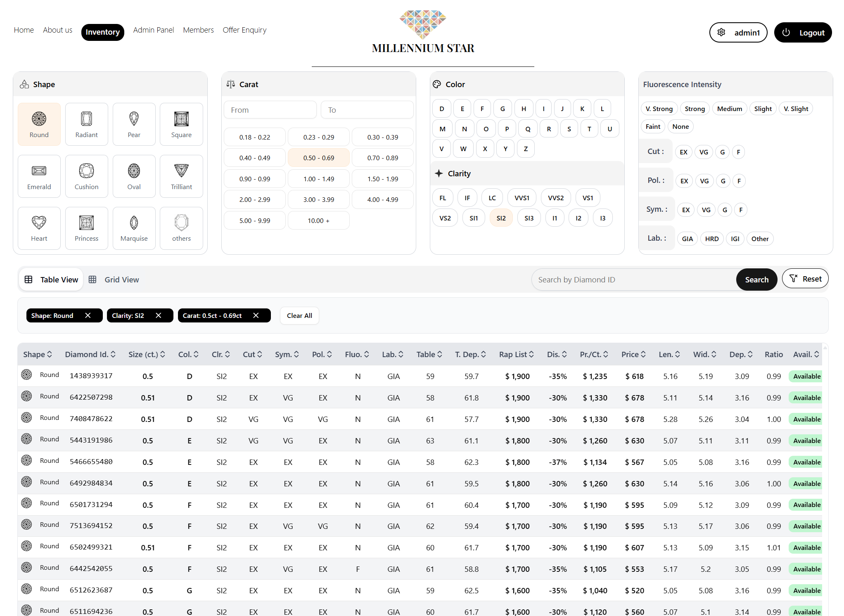Select the Pear shape filter
The image size is (844, 616).
click(134, 124)
